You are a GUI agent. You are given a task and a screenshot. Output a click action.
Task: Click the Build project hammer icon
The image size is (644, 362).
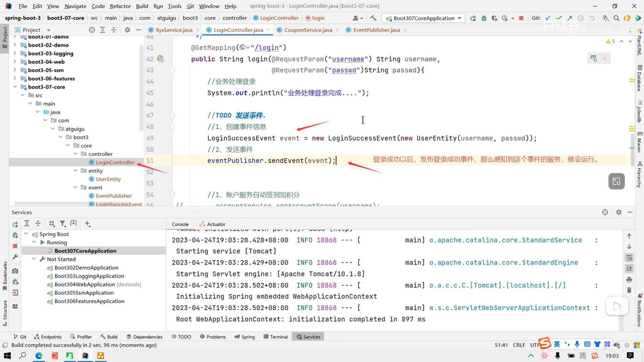373,18
